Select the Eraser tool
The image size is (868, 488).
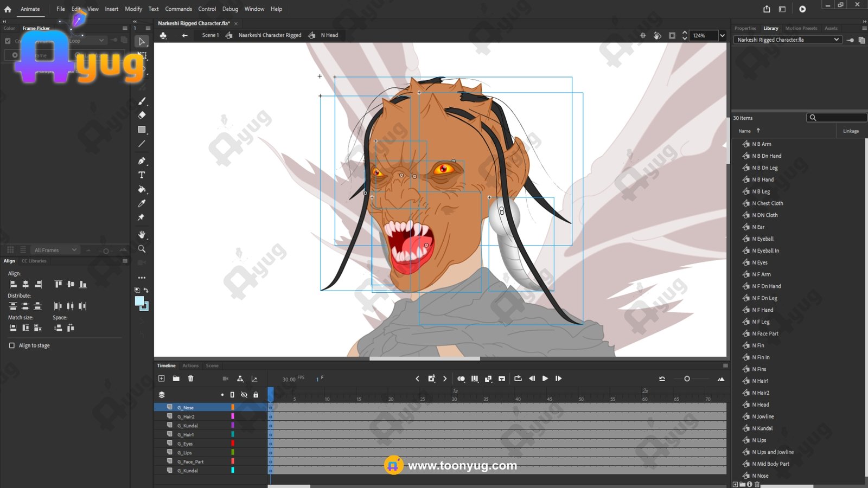(142, 115)
